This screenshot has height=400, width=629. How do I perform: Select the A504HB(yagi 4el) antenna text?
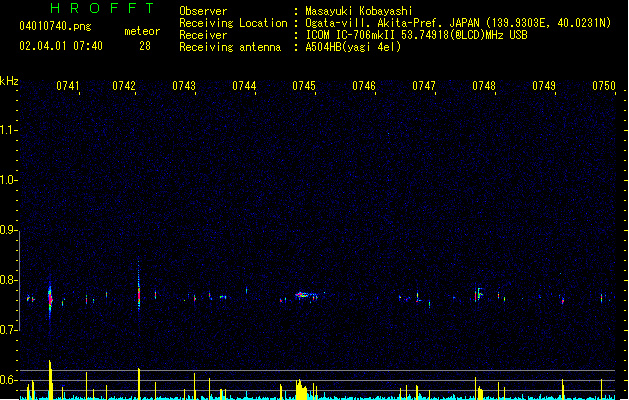(x=353, y=47)
